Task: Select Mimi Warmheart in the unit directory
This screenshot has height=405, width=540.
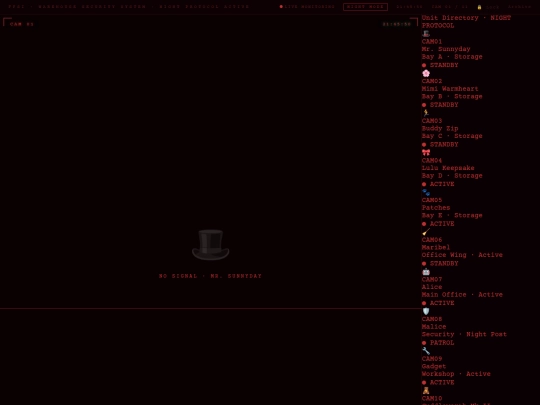Action: 450,89
